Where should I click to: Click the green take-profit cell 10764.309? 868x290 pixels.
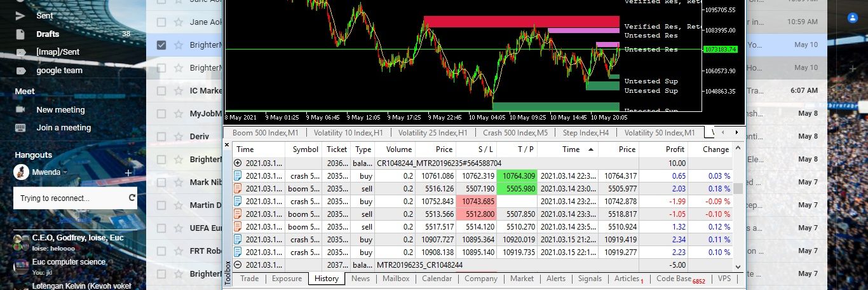518,176
